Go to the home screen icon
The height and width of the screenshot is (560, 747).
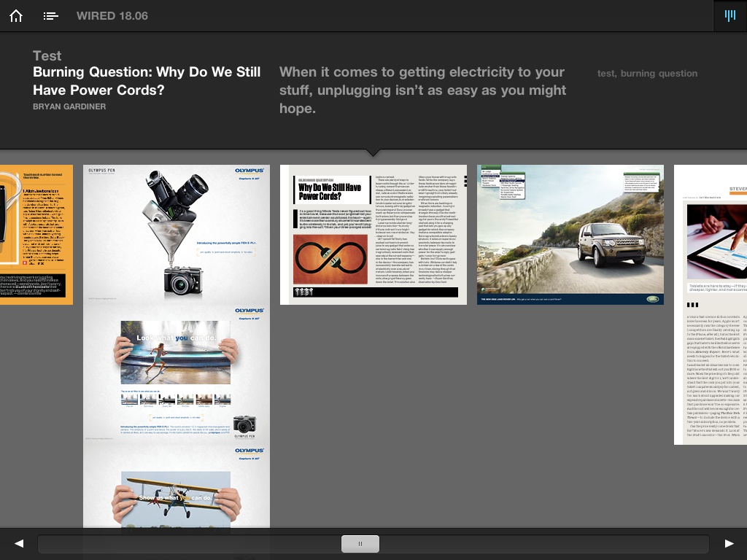16,16
